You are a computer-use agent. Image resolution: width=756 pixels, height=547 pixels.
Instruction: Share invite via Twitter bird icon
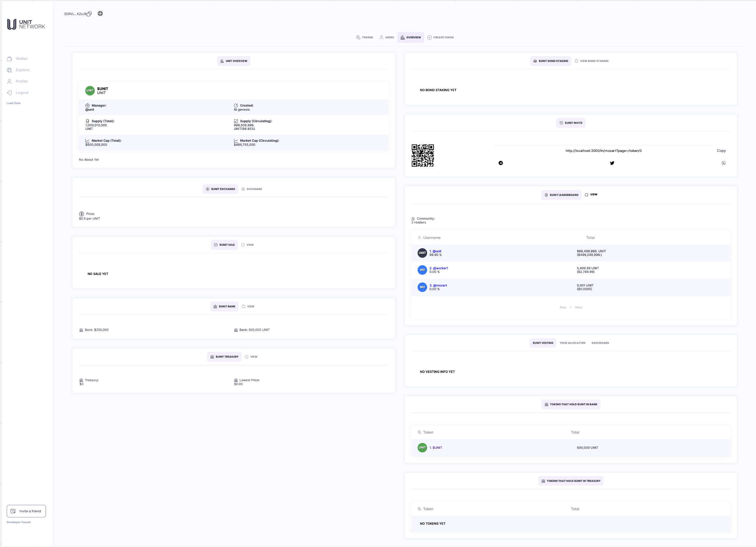[612, 163]
